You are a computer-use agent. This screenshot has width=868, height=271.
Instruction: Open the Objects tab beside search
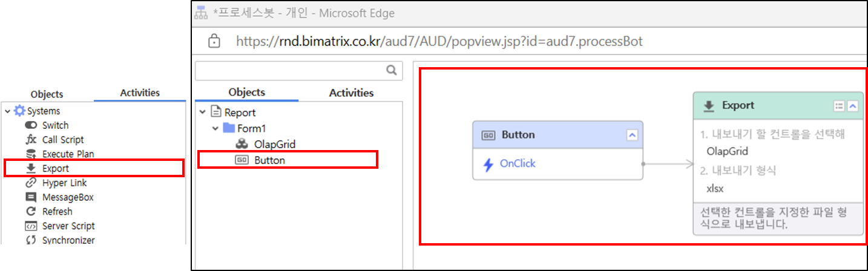[x=246, y=92]
